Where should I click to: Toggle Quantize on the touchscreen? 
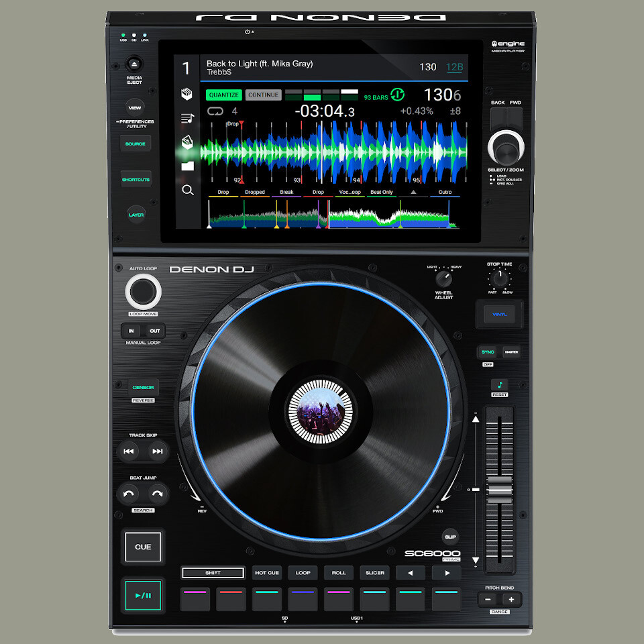223,95
